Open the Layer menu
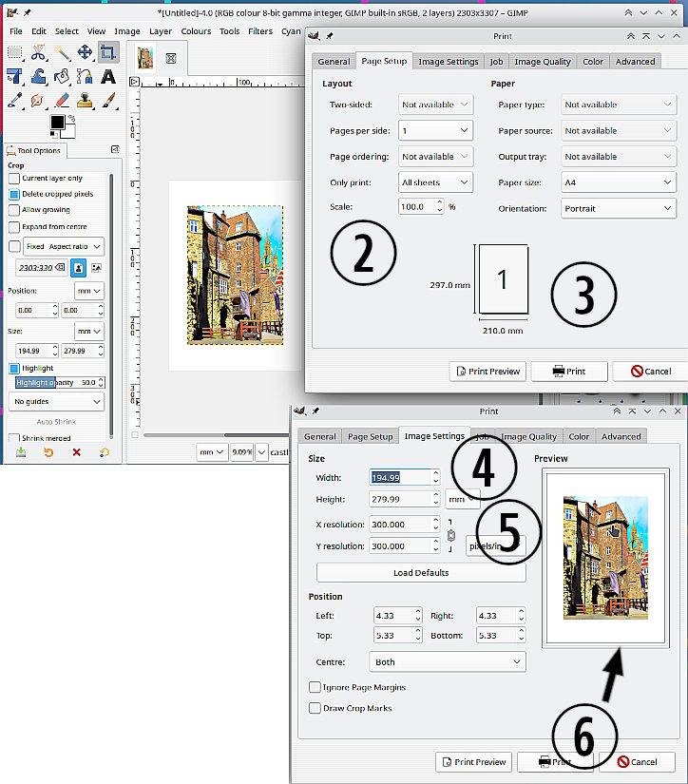The width and height of the screenshot is (688, 784). [x=161, y=31]
